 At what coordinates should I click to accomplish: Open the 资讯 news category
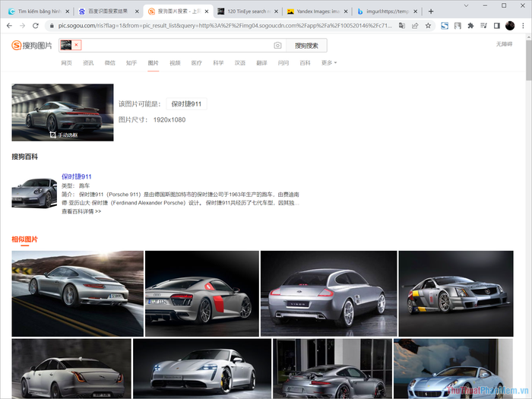pyautogui.click(x=88, y=63)
